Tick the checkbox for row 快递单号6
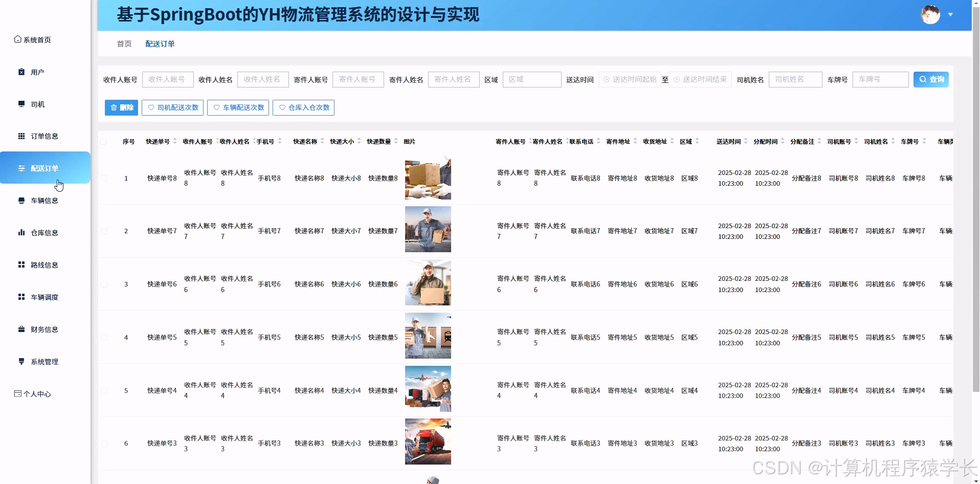The height and width of the screenshot is (484, 980). pyautogui.click(x=105, y=284)
